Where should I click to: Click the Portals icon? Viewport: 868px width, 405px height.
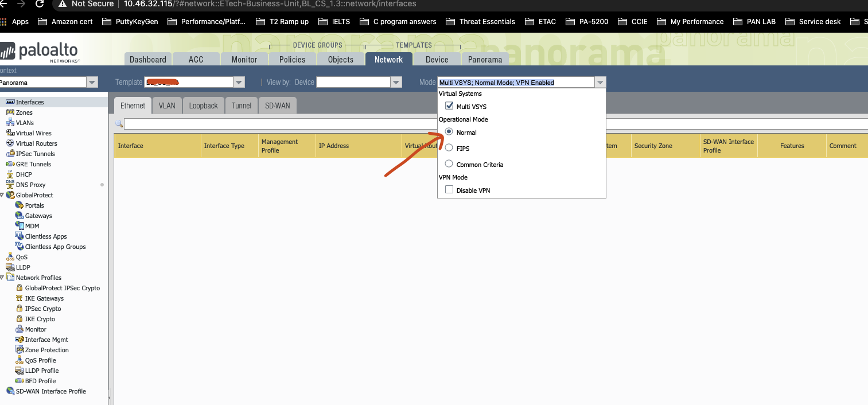coord(20,205)
